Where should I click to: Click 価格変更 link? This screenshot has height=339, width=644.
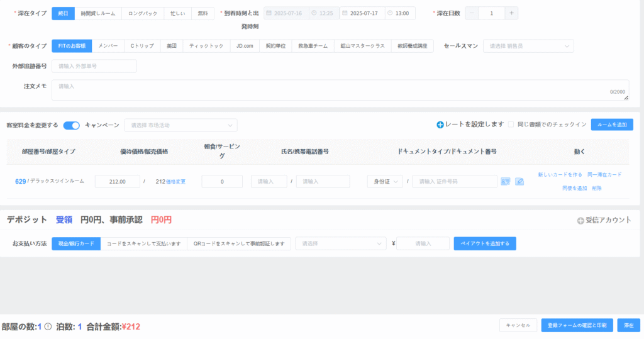coord(176,182)
